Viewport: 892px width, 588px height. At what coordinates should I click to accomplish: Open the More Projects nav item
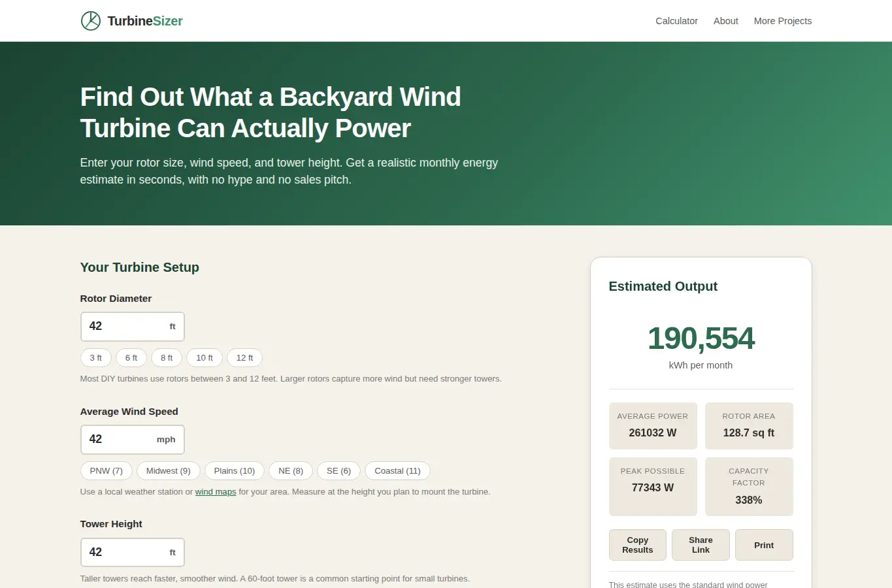(x=782, y=21)
